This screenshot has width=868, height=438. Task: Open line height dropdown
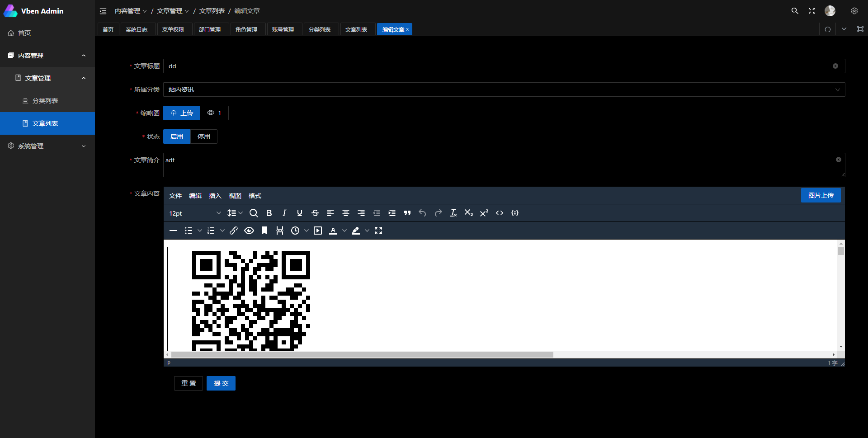[235, 213]
